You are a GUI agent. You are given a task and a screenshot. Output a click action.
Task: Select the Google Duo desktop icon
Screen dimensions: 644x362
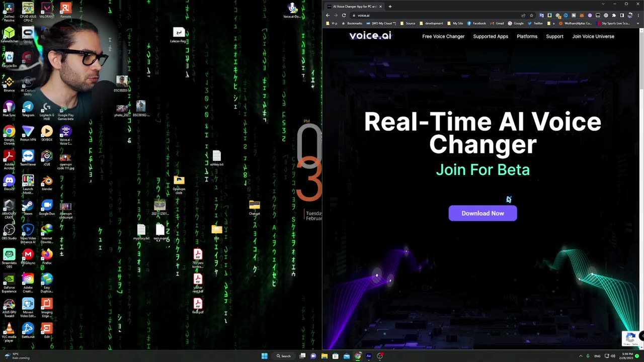point(47,207)
